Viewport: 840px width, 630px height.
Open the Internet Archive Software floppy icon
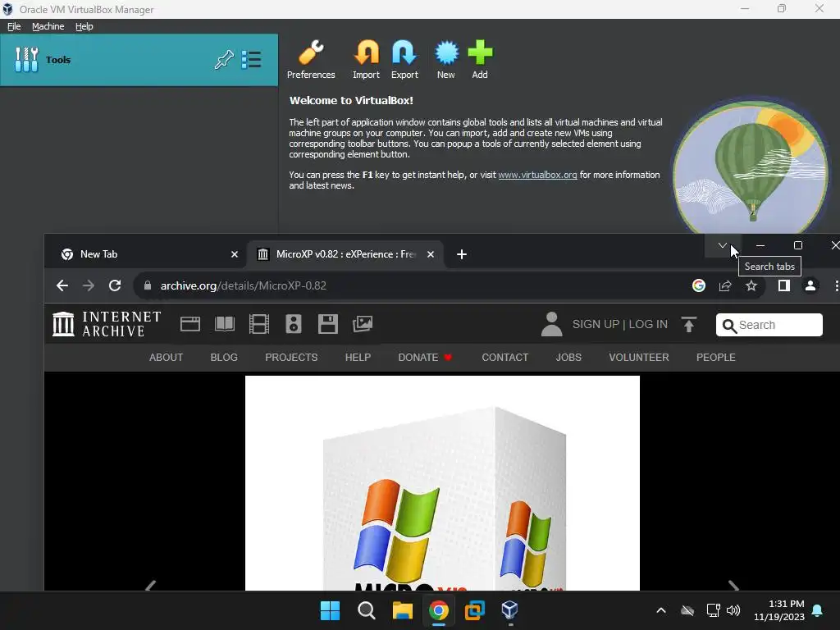click(x=328, y=324)
